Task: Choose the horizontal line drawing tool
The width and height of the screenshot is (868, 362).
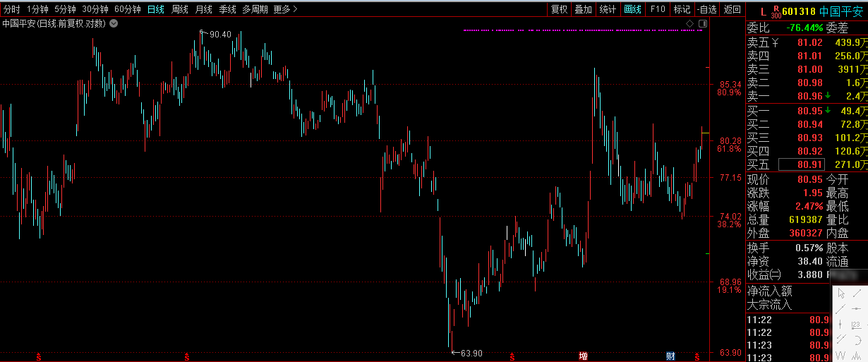Action: 856,309
